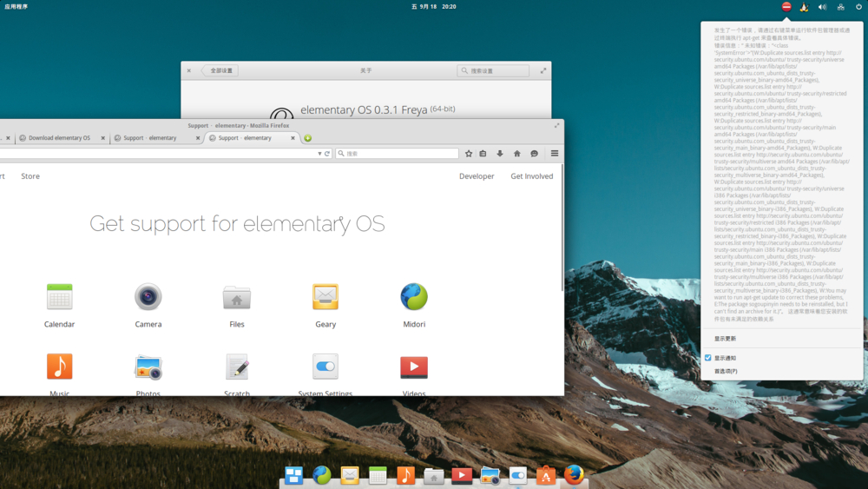
Task: Open Calendar from the dock
Action: click(x=378, y=475)
